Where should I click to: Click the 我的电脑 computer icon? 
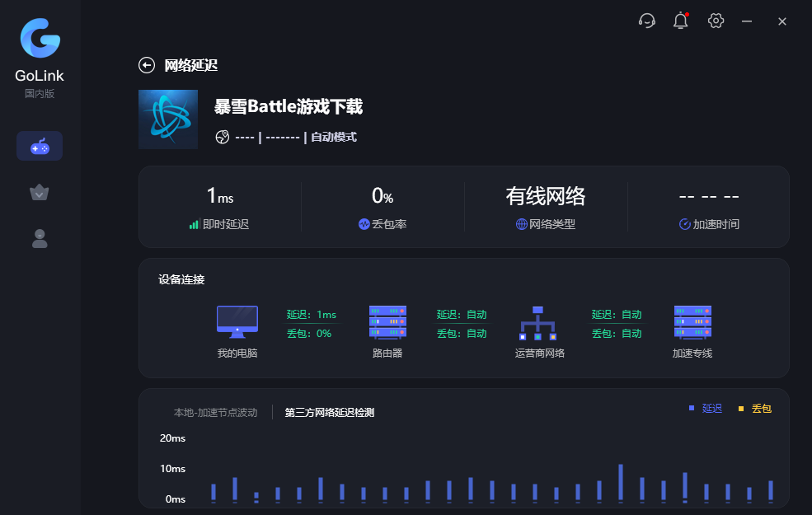(x=237, y=322)
